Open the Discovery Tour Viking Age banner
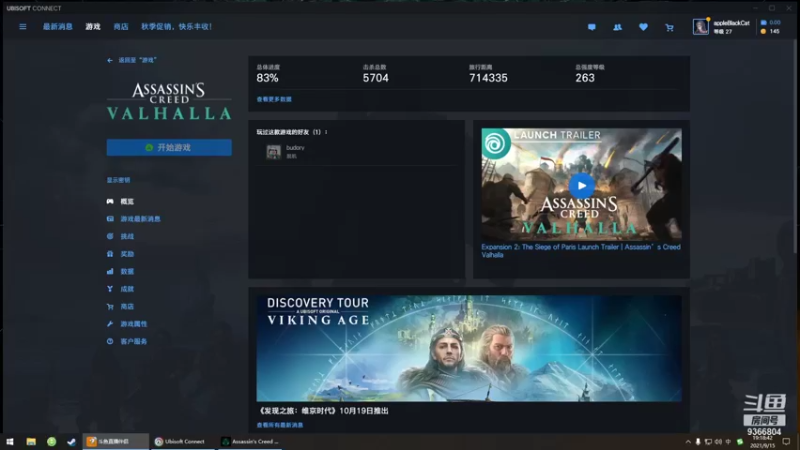This screenshot has width=800, height=450. (469, 348)
